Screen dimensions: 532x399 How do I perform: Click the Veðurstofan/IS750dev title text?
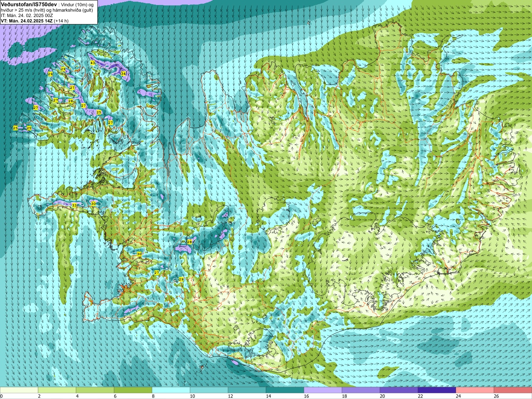click(x=29, y=4)
